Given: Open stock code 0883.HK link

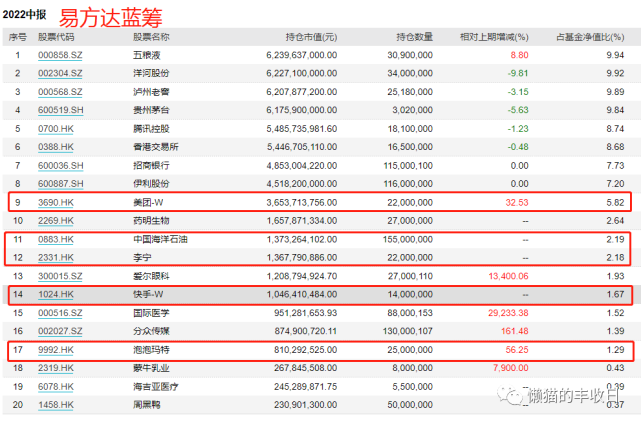Looking at the screenshot, I should pos(54,241).
